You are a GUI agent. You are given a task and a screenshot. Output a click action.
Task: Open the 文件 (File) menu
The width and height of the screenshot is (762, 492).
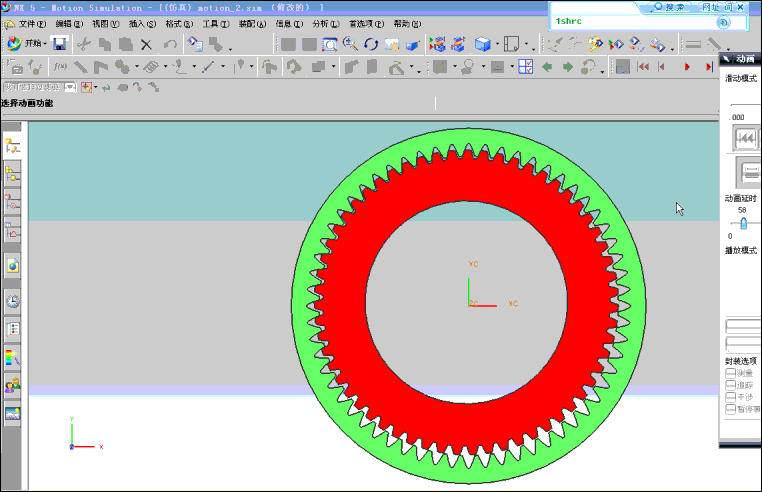coord(32,24)
